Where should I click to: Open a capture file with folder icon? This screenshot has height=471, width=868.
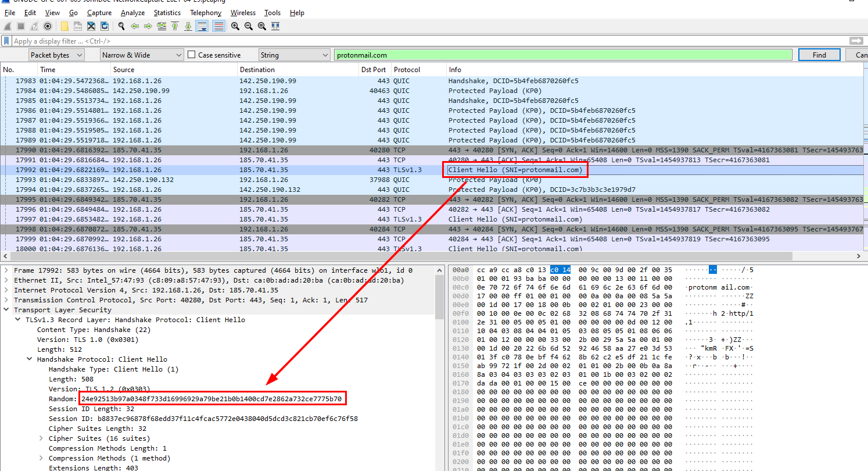[64, 26]
